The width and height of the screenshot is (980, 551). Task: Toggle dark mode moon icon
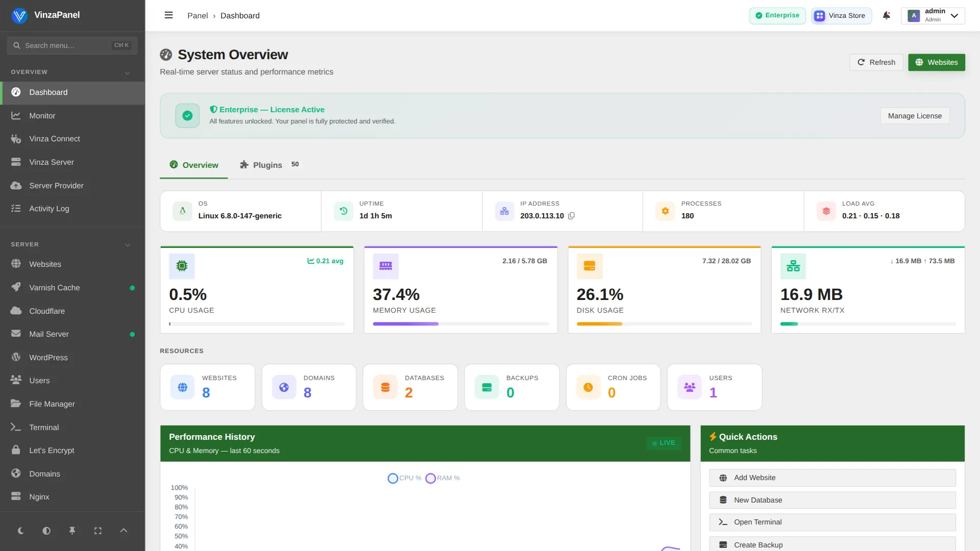tap(20, 531)
